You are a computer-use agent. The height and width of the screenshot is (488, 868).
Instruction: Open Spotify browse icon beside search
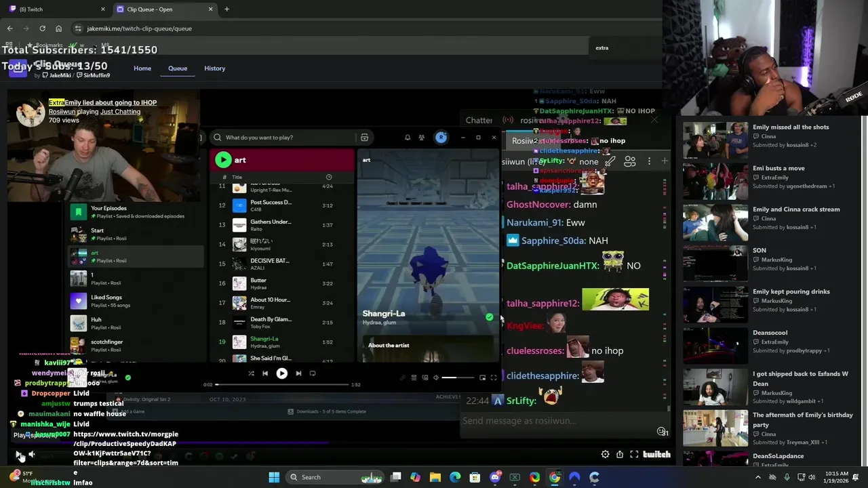364,138
